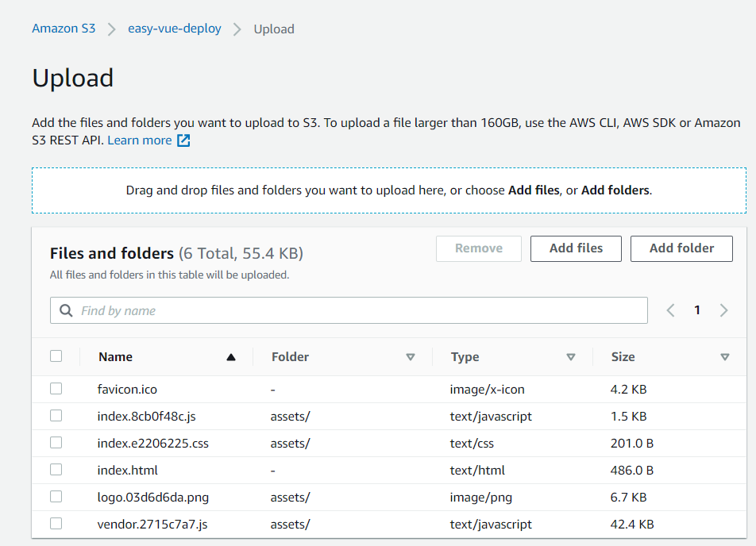Click the sort arrow on the Name column
Image resolution: width=756 pixels, height=546 pixels.
tap(230, 356)
